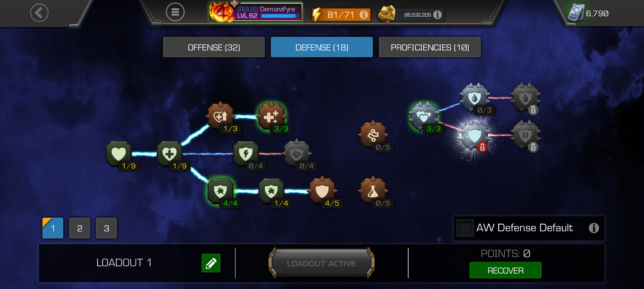Switch to loadout slot 3

[x=106, y=228]
